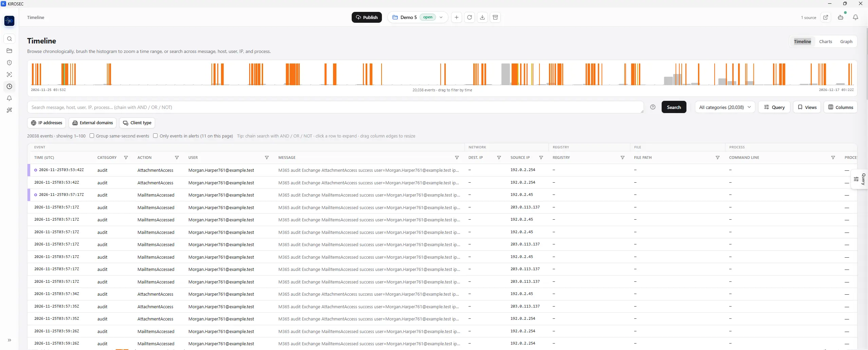Viewport: 868px width, 350px height.
Task: Click the download icon in top bar
Action: [x=482, y=17]
